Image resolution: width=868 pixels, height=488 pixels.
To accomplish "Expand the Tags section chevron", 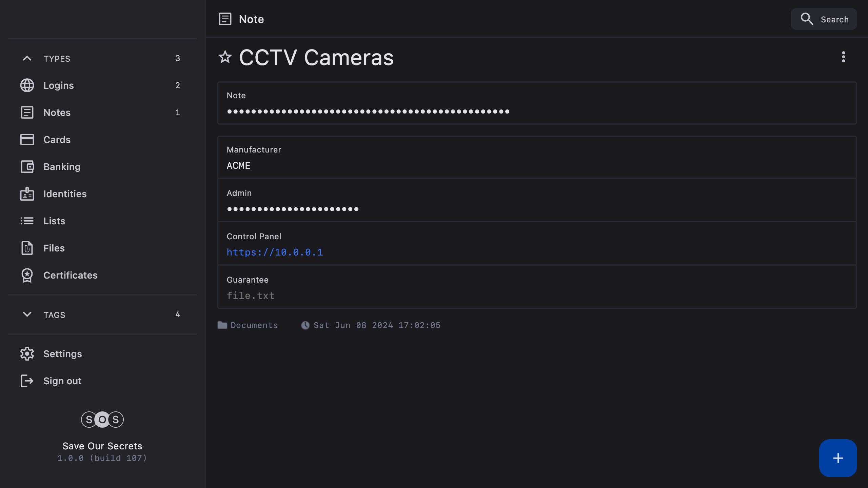I will click(x=27, y=314).
